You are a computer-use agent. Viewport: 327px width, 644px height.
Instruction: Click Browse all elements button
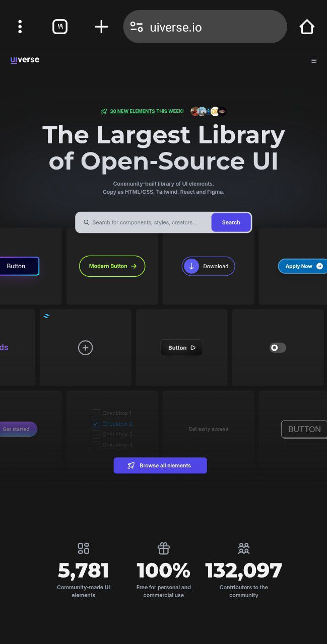pyautogui.click(x=160, y=465)
